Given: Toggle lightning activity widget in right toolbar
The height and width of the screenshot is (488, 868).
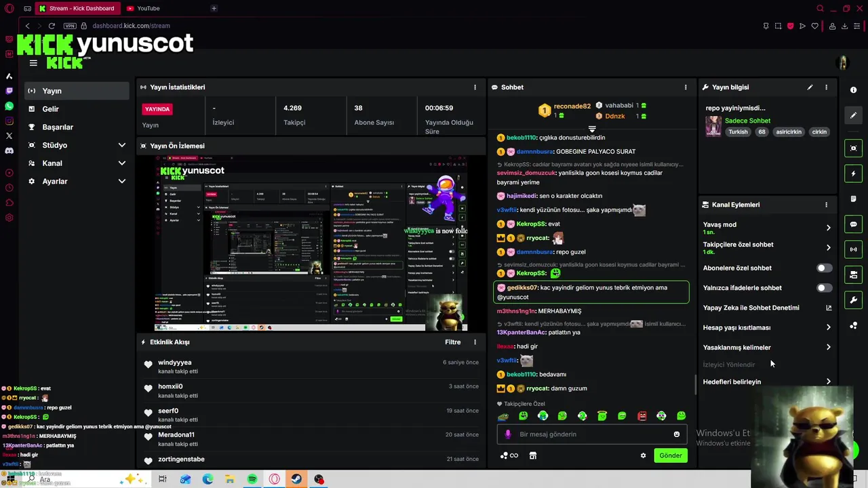Looking at the screenshot, I should [853, 174].
